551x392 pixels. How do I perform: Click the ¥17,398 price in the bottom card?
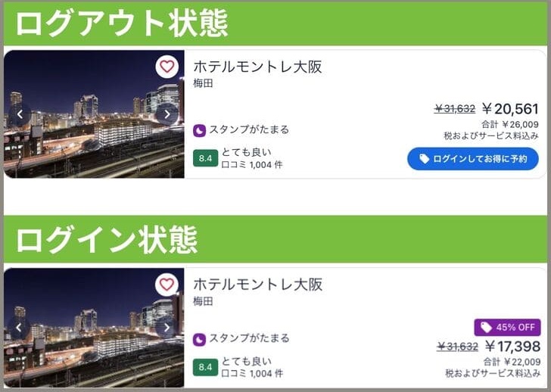[512, 346]
